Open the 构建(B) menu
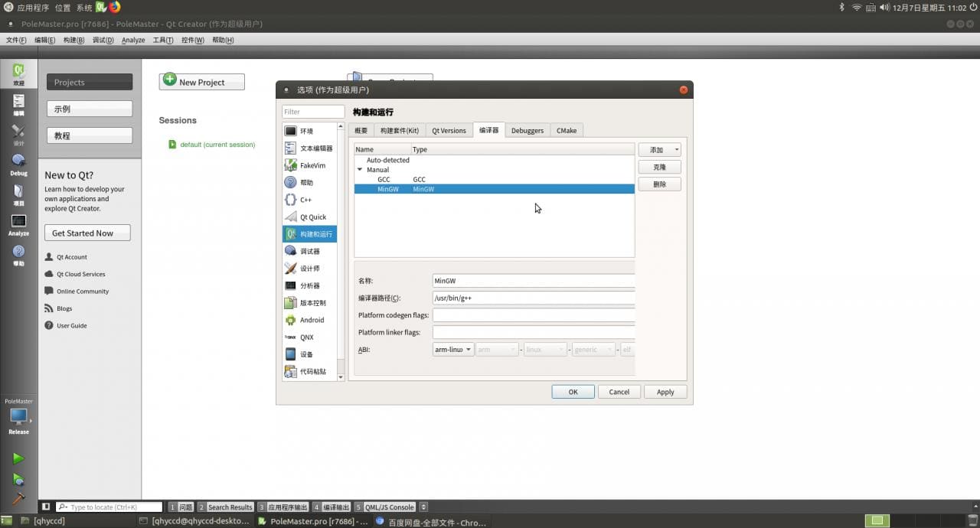 click(73, 40)
